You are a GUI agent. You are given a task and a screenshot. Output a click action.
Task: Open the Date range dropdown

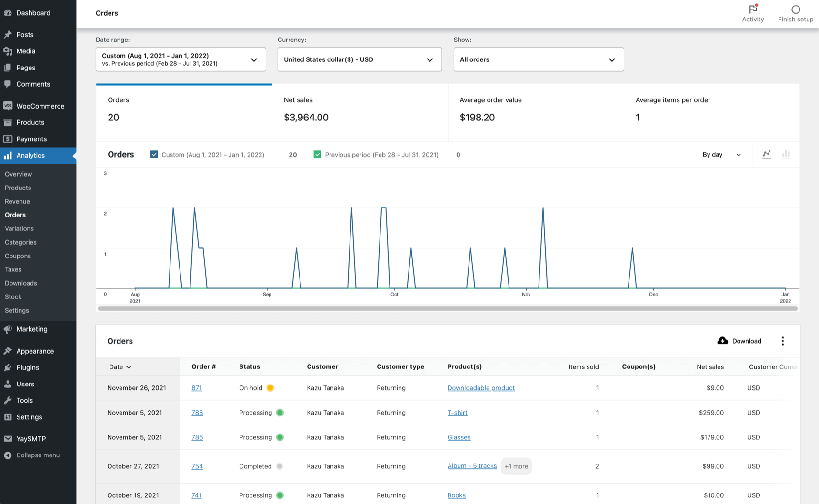coord(181,59)
